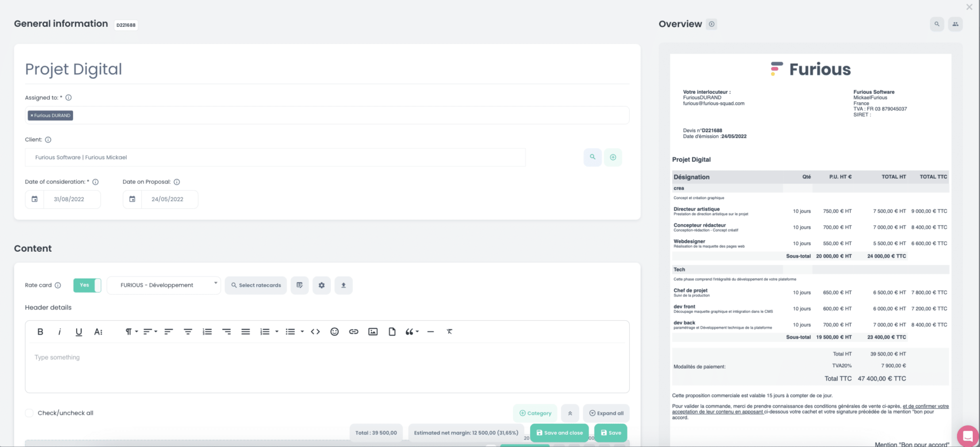This screenshot has width=980, height=447.
Task: Open the calendar for Date of consideration
Action: (34, 199)
